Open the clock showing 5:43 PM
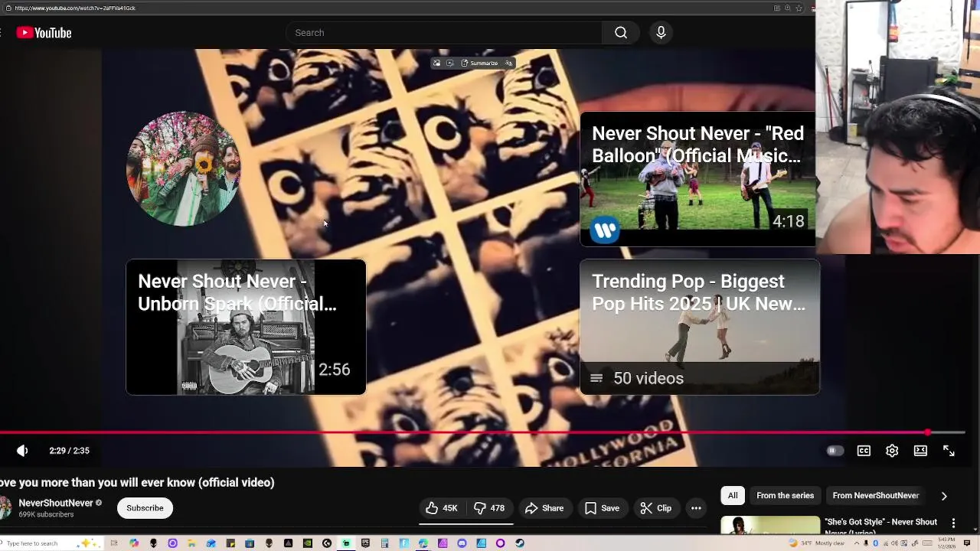This screenshot has height=551, width=980. [946, 543]
